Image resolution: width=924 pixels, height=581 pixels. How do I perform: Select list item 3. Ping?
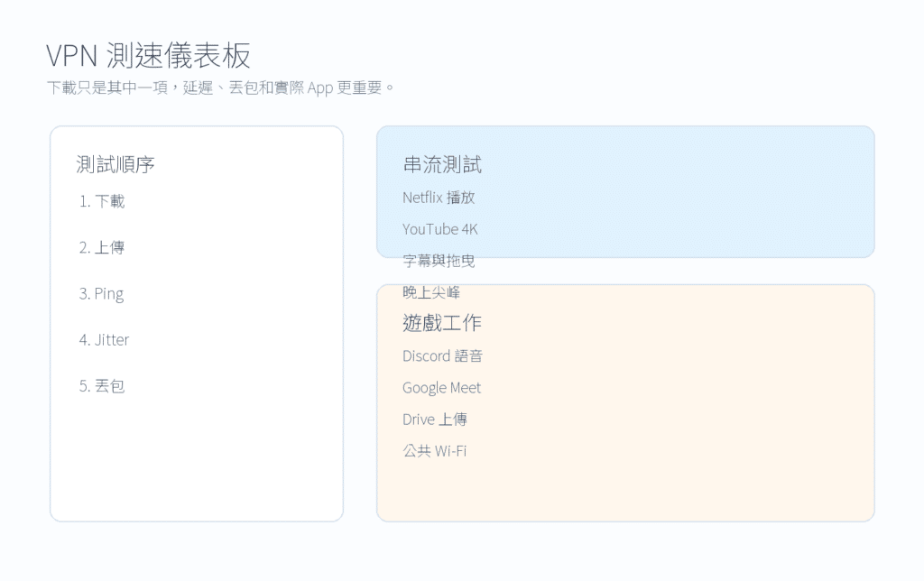tap(101, 293)
